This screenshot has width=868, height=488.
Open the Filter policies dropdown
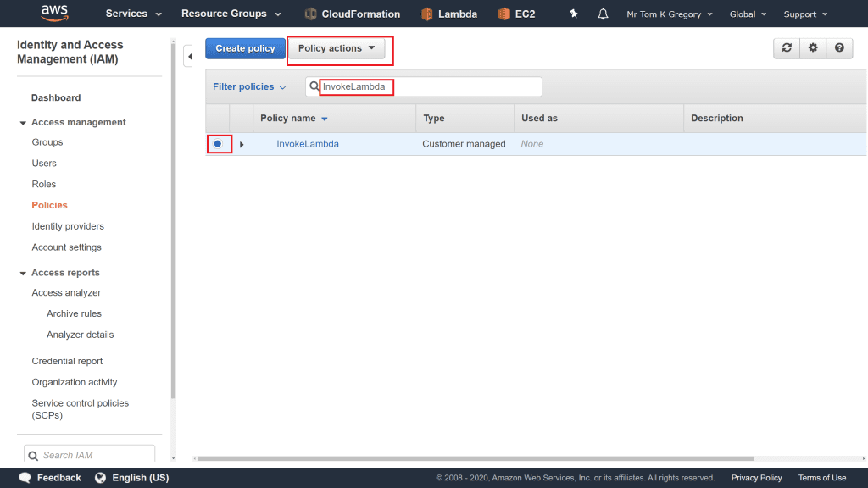(x=249, y=86)
